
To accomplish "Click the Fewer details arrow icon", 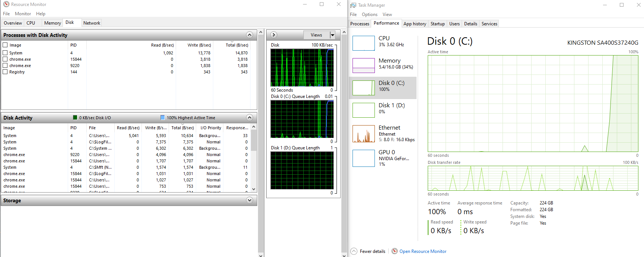I will [x=354, y=251].
